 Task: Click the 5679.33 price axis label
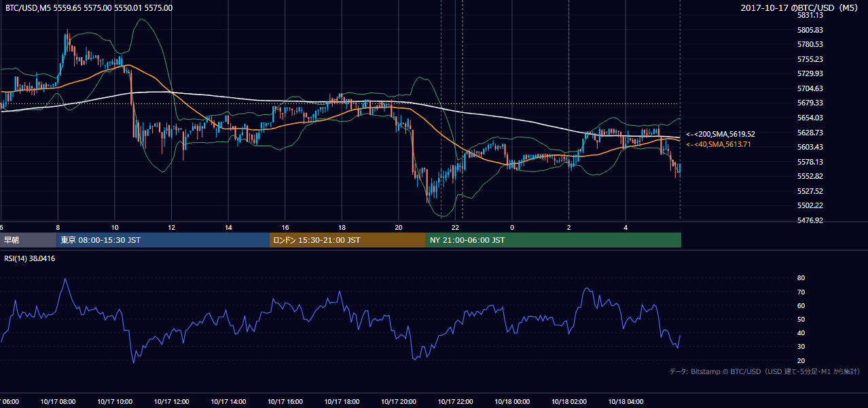click(x=811, y=103)
